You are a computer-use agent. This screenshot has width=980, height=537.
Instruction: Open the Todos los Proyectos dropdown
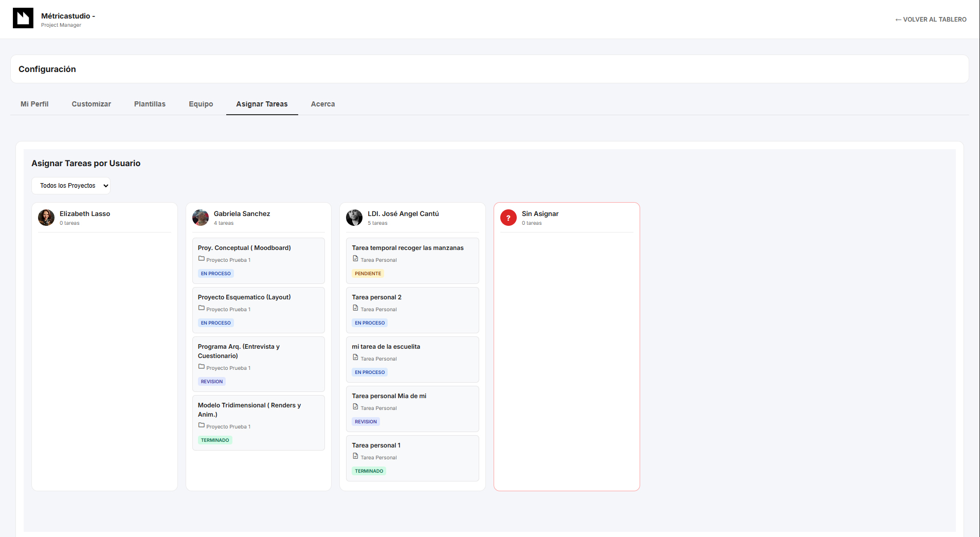pyautogui.click(x=71, y=186)
